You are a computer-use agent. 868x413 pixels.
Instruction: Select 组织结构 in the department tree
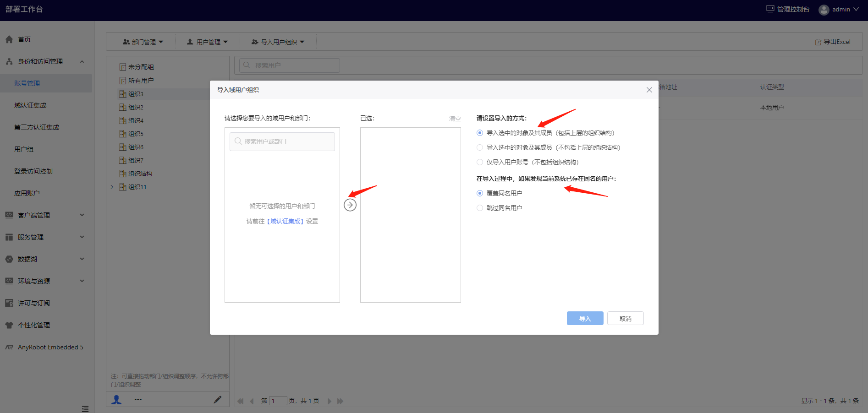pos(140,174)
